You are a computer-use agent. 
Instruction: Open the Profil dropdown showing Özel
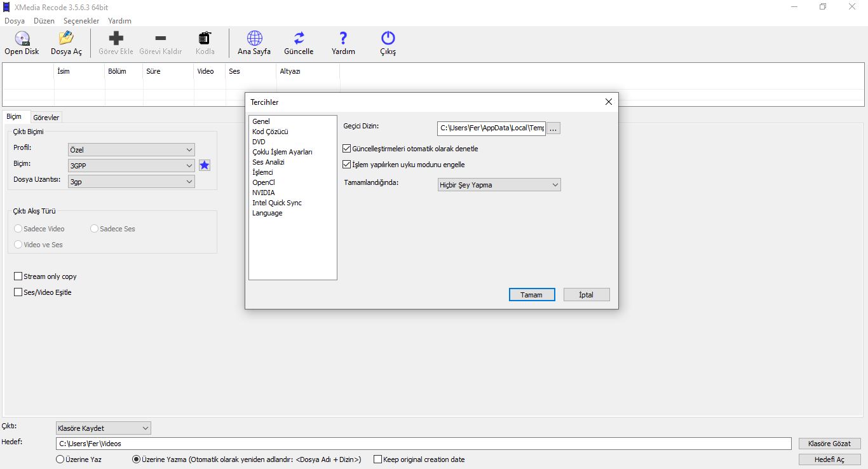(x=132, y=150)
